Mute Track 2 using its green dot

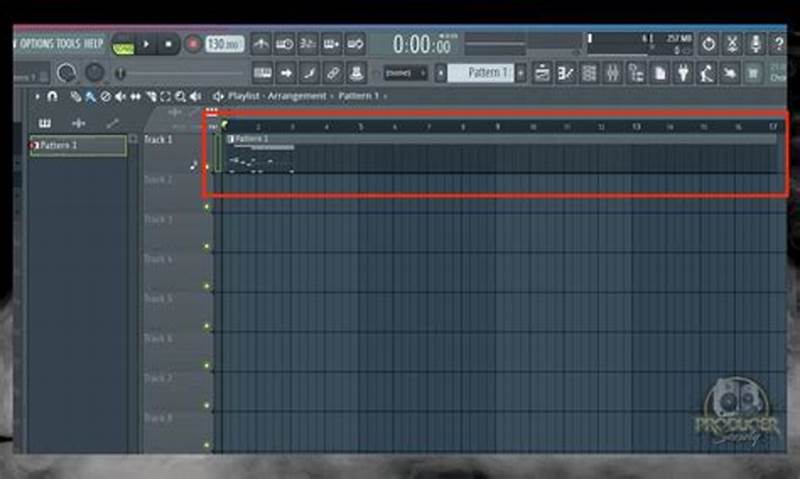tap(207, 207)
